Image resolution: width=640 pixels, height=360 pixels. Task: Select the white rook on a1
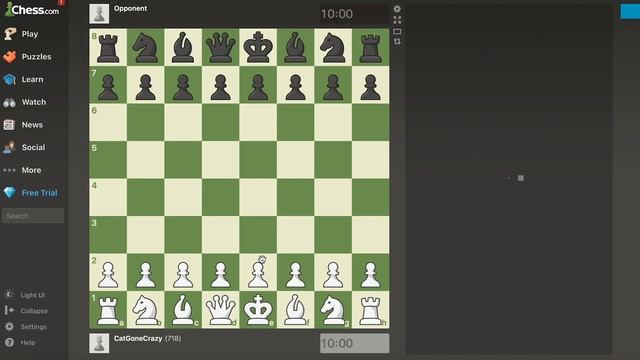pos(108,310)
